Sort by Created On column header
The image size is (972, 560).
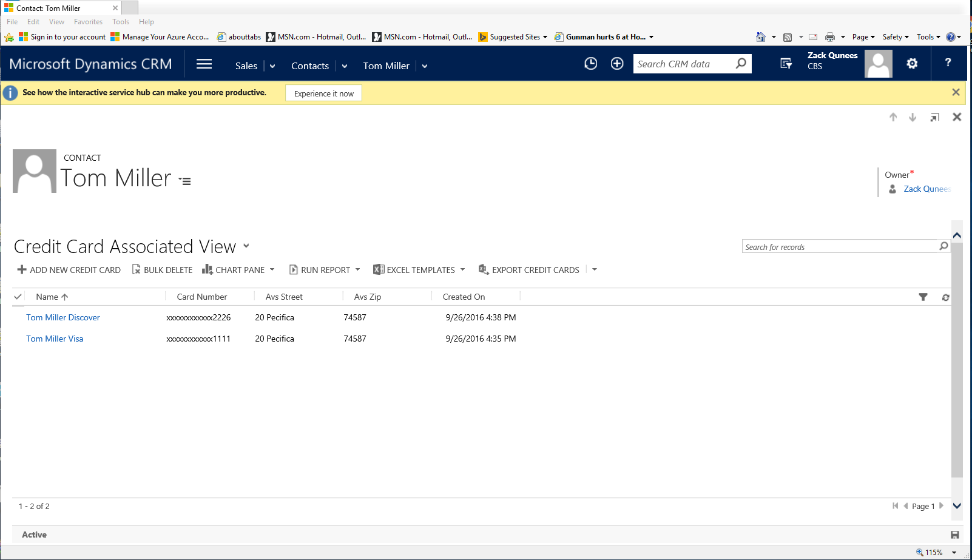pos(464,297)
